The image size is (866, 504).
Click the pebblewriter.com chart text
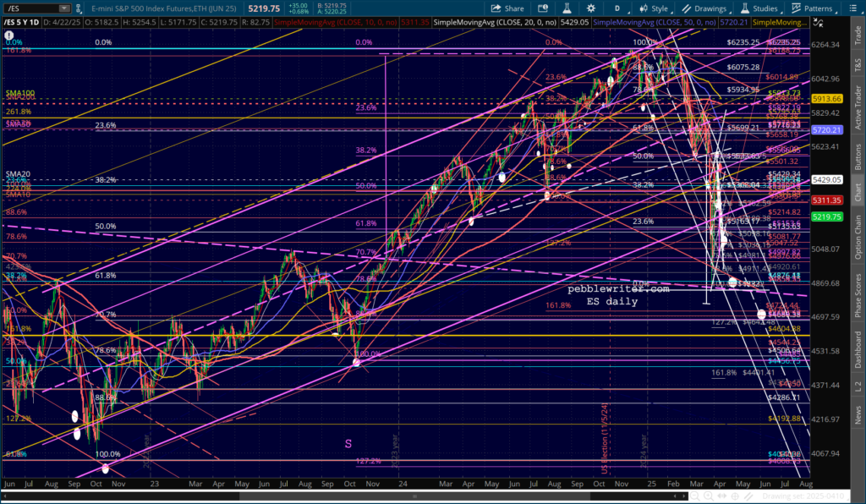point(618,288)
